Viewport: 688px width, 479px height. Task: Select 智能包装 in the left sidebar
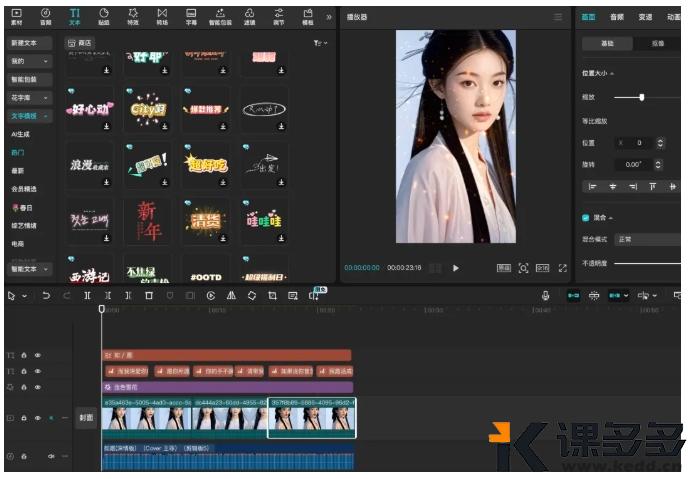coord(29,79)
